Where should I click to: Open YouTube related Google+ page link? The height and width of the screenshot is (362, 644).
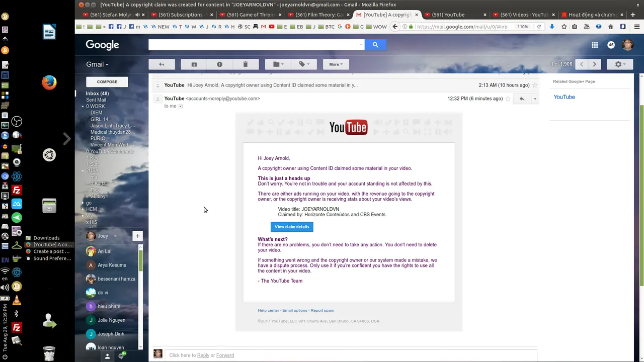coord(564,97)
